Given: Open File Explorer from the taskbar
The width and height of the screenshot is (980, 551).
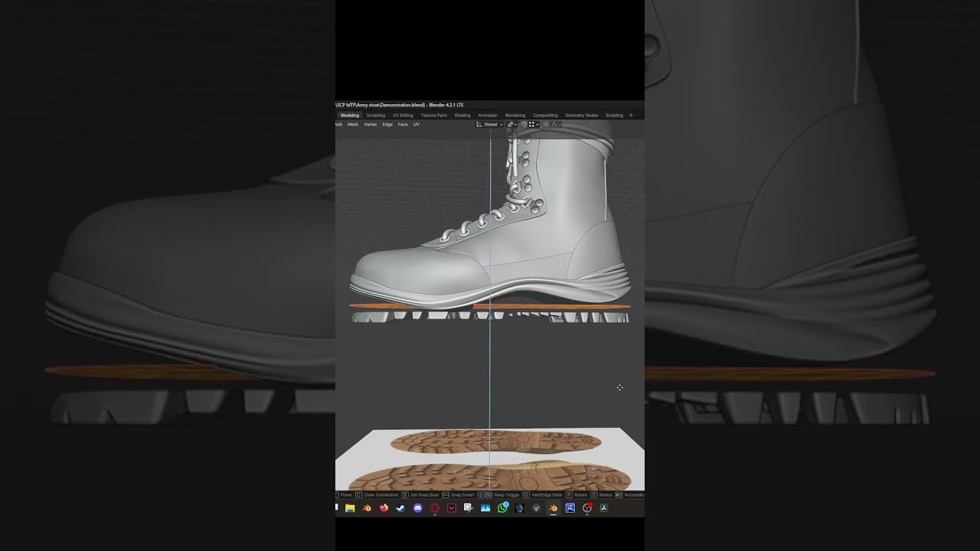Looking at the screenshot, I should (350, 508).
